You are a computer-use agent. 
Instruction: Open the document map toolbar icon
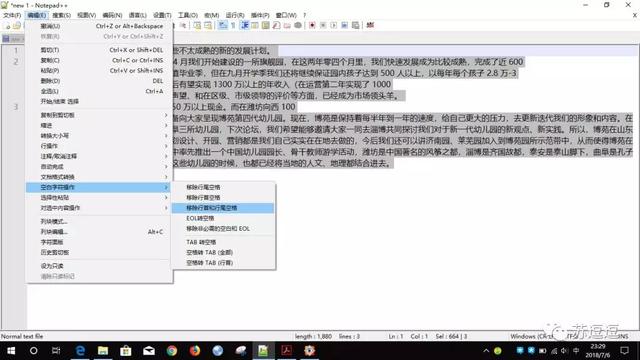point(265,25)
